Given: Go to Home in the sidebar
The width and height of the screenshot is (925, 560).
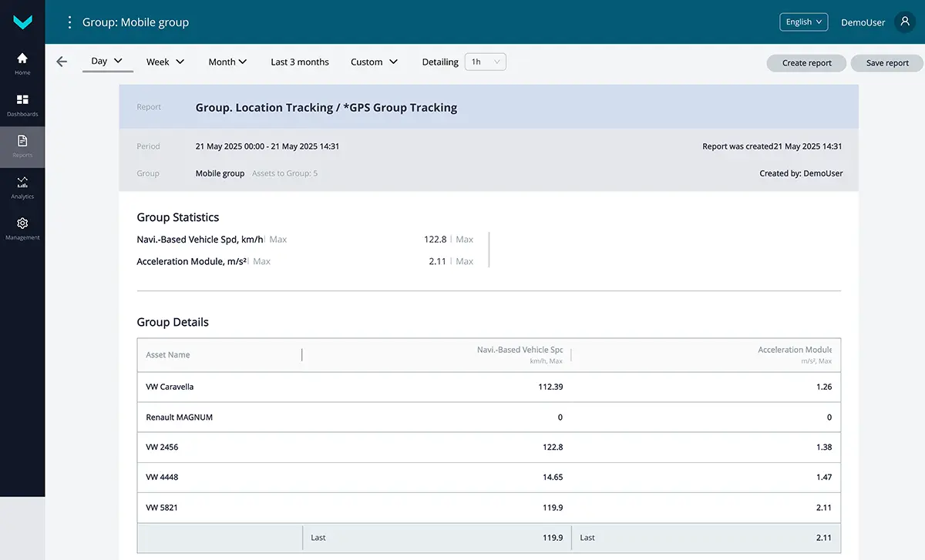Looking at the screenshot, I should [22, 63].
